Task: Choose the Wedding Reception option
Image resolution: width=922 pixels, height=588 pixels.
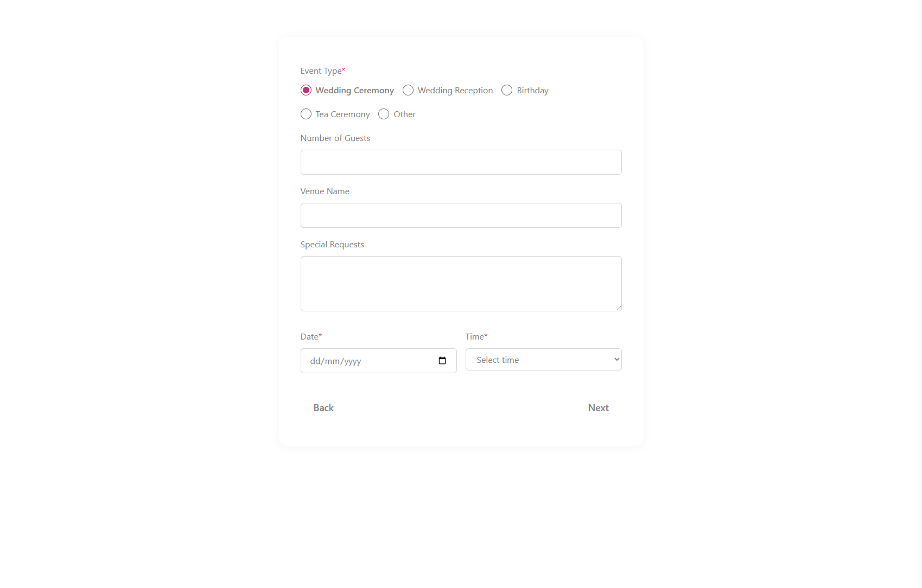Action: [408, 90]
